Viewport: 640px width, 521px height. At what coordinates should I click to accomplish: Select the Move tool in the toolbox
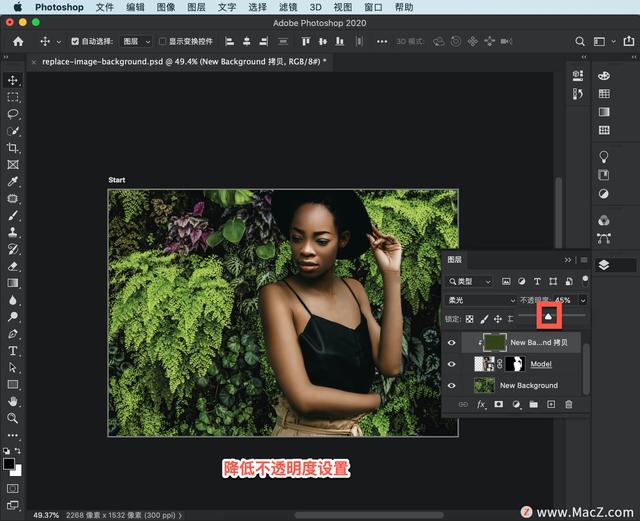(x=13, y=80)
